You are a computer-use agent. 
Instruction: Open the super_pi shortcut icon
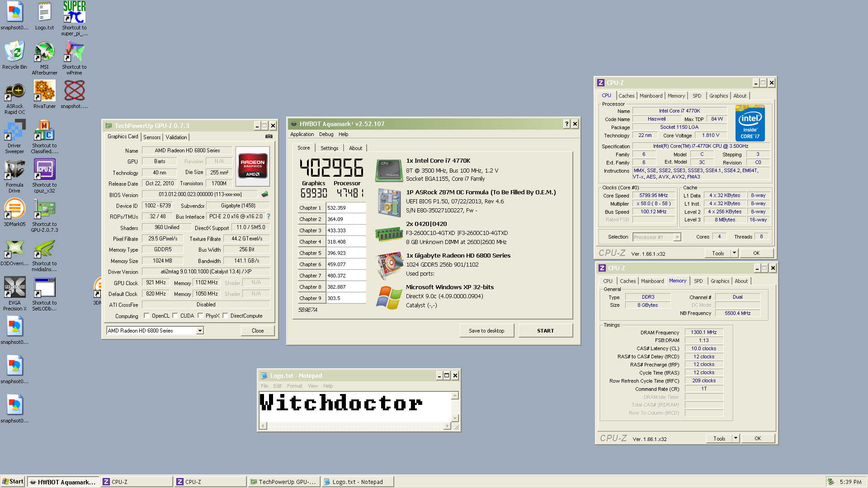(74, 19)
